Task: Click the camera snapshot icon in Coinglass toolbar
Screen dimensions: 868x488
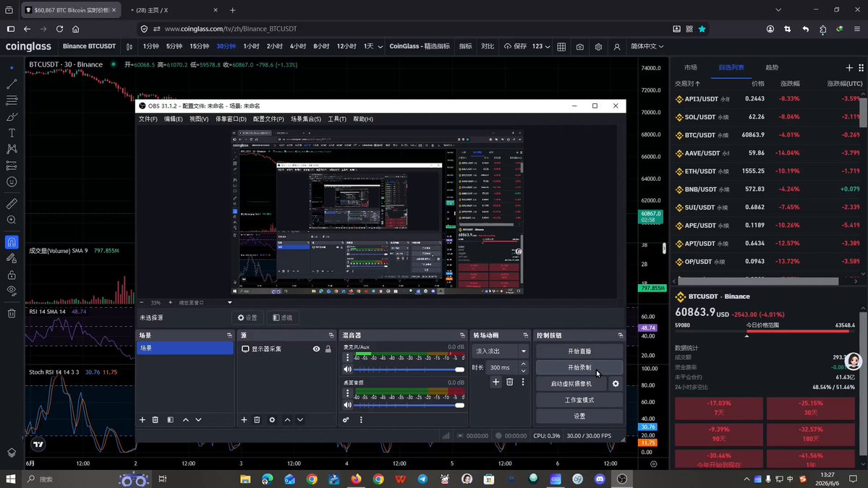Action: [x=580, y=46]
